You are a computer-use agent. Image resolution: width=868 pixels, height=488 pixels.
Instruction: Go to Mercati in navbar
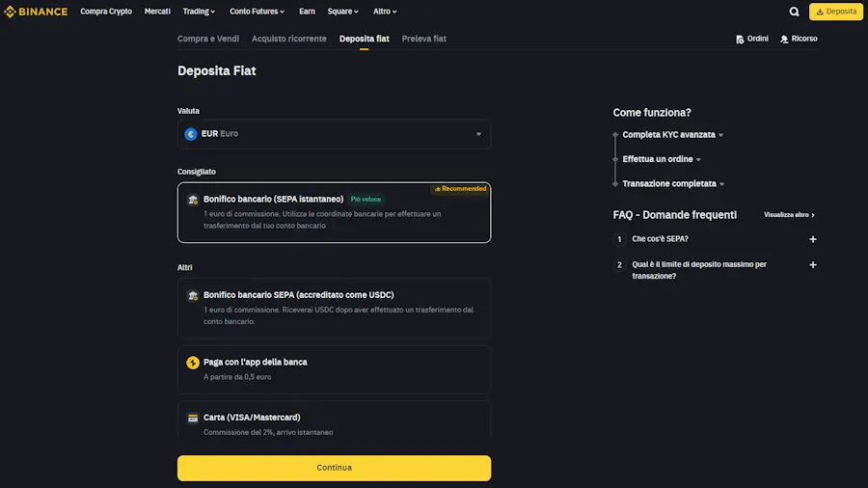(157, 11)
